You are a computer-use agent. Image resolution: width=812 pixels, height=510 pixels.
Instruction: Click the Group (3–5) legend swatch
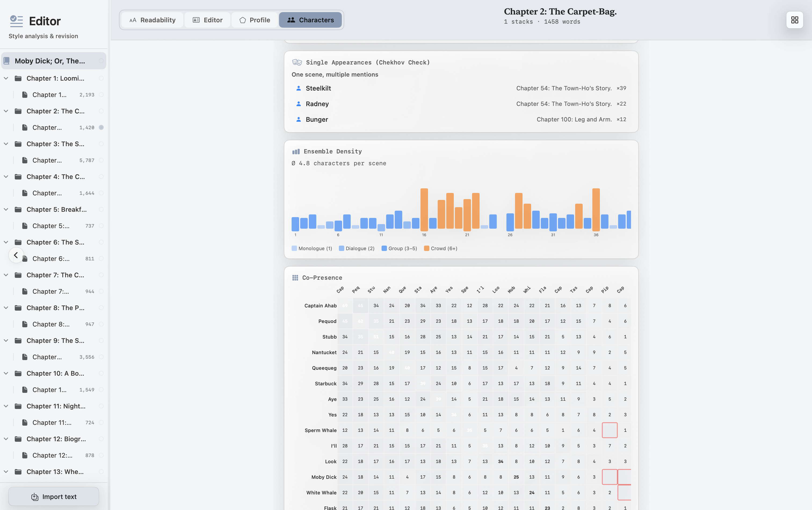tap(384, 248)
